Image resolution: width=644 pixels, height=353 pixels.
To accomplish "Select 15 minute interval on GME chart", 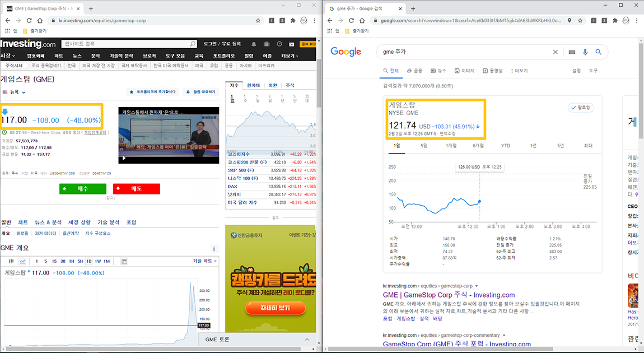I will point(54,261).
